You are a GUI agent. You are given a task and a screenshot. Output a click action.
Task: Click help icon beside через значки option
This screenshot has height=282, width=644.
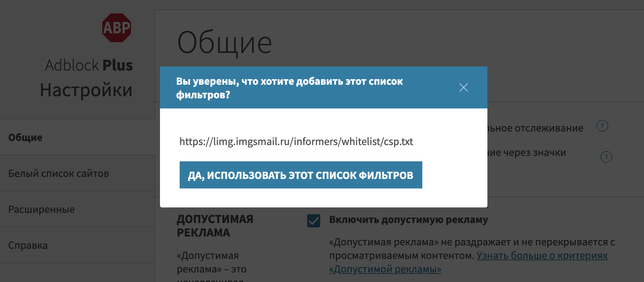(x=606, y=157)
